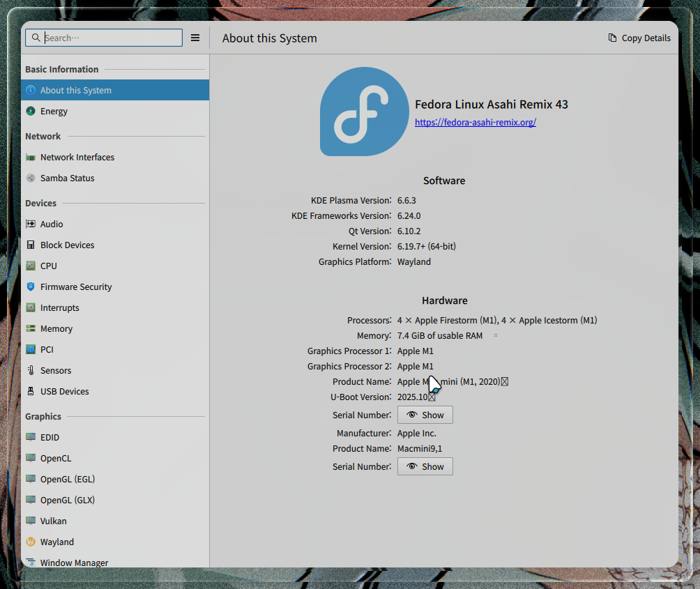Click the PCI card icon
The height and width of the screenshot is (589, 700).
pyautogui.click(x=31, y=349)
